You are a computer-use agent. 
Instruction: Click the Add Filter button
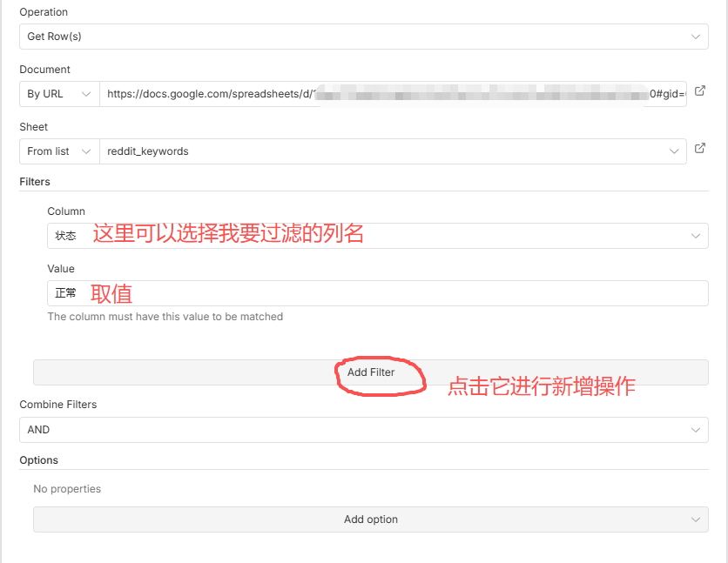[x=371, y=372]
